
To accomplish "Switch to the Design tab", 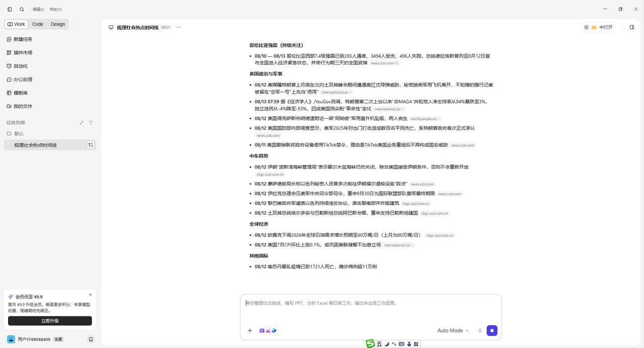I will point(58,24).
